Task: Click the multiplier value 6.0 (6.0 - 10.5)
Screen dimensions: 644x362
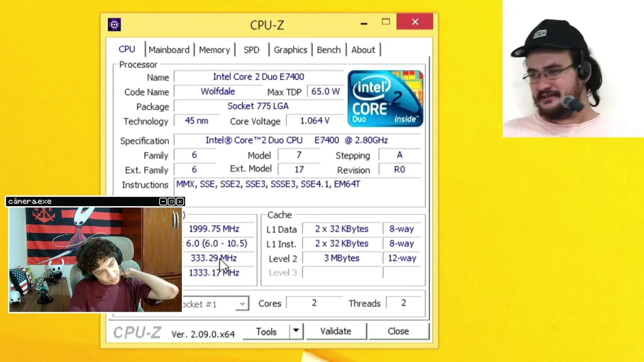Action: pos(216,243)
